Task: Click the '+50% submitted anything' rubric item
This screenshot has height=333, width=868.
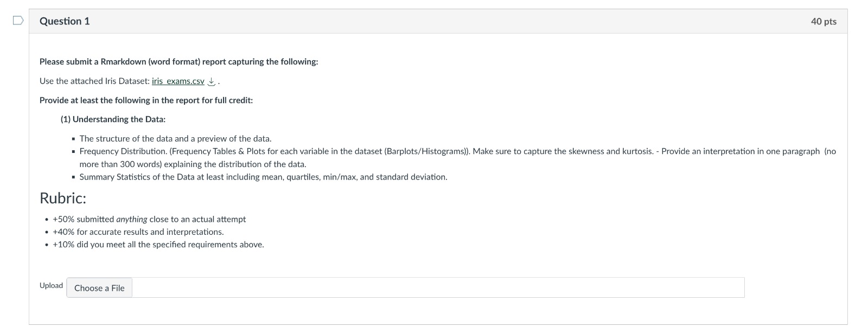Action: click(x=149, y=220)
